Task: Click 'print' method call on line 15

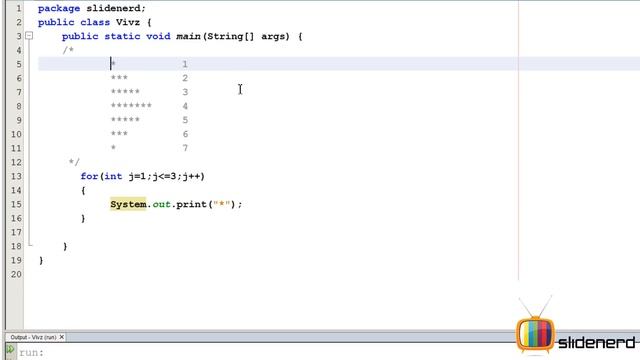Action: (192, 204)
